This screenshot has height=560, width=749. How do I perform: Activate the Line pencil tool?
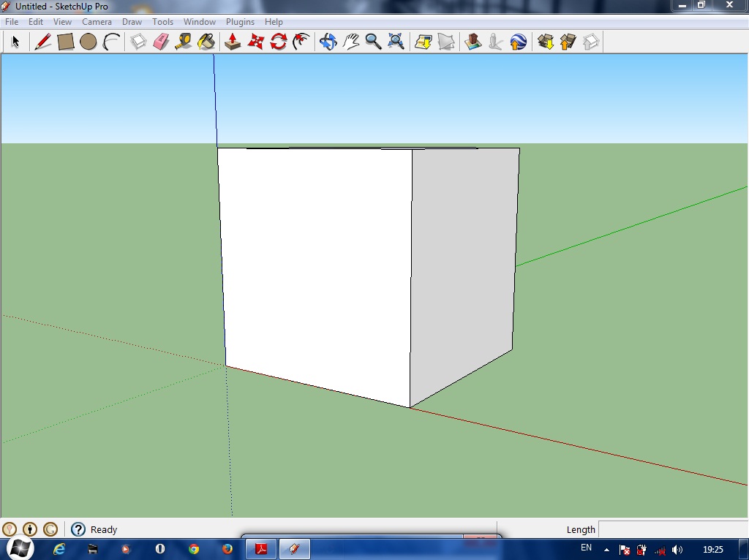pos(42,42)
